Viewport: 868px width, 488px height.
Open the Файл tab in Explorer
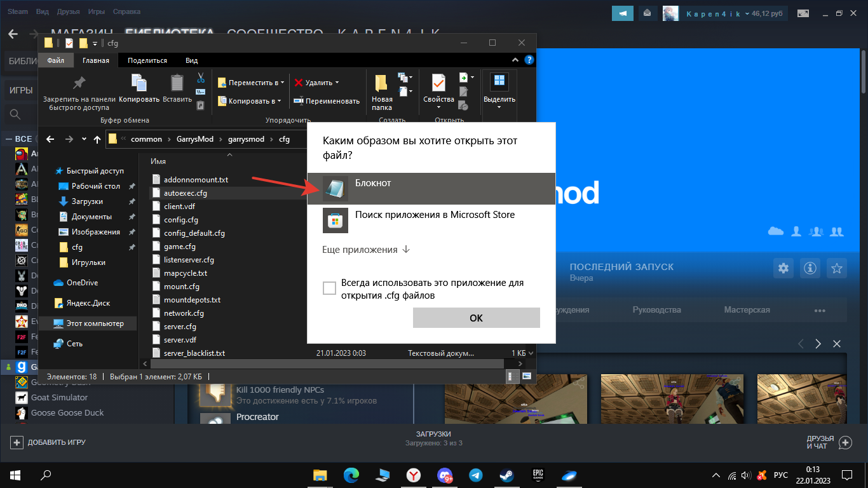[x=55, y=60]
